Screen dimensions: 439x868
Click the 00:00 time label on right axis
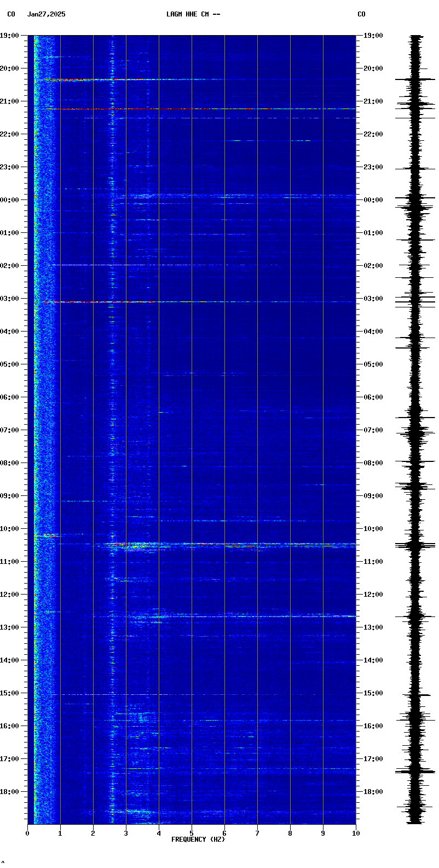[x=373, y=200]
